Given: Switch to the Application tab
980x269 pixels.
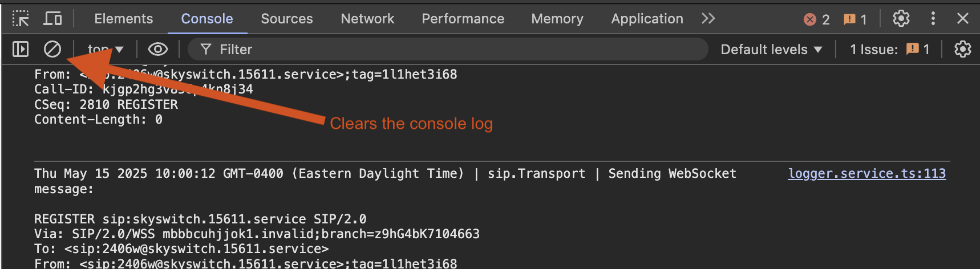Looking at the screenshot, I should coord(647,19).
